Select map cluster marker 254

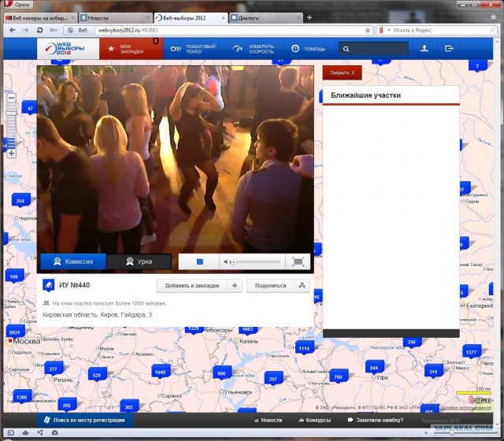tap(20, 201)
